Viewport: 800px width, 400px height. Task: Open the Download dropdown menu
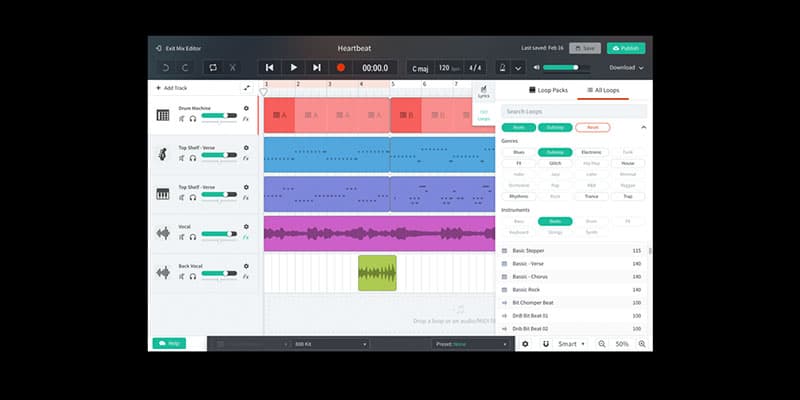pos(626,67)
